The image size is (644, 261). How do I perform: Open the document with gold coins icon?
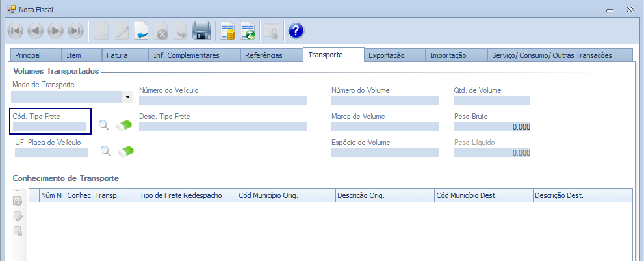click(227, 31)
